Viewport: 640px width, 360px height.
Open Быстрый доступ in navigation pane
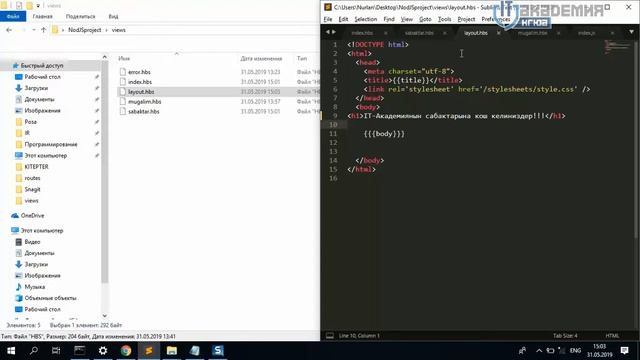coord(42,65)
